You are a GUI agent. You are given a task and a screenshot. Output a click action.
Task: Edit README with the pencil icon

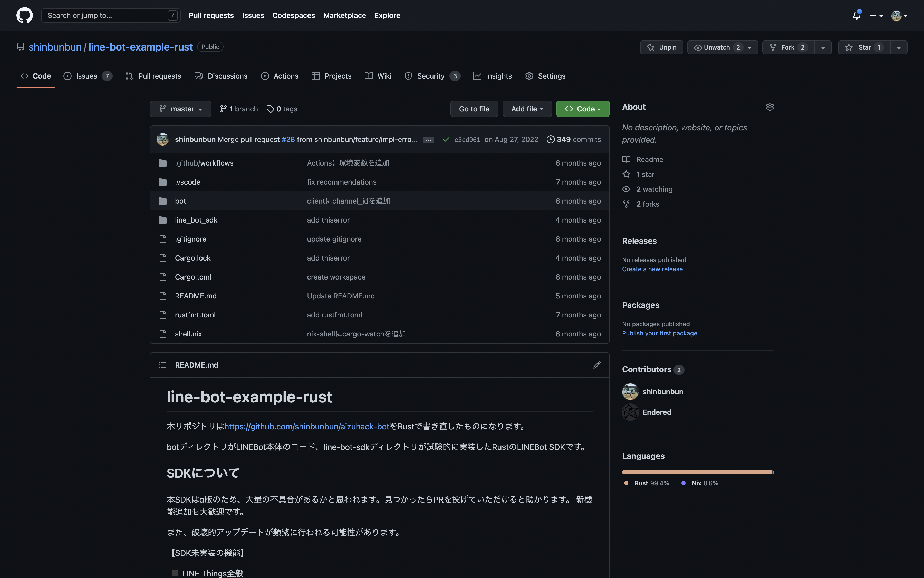pyautogui.click(x=597, y=365)
